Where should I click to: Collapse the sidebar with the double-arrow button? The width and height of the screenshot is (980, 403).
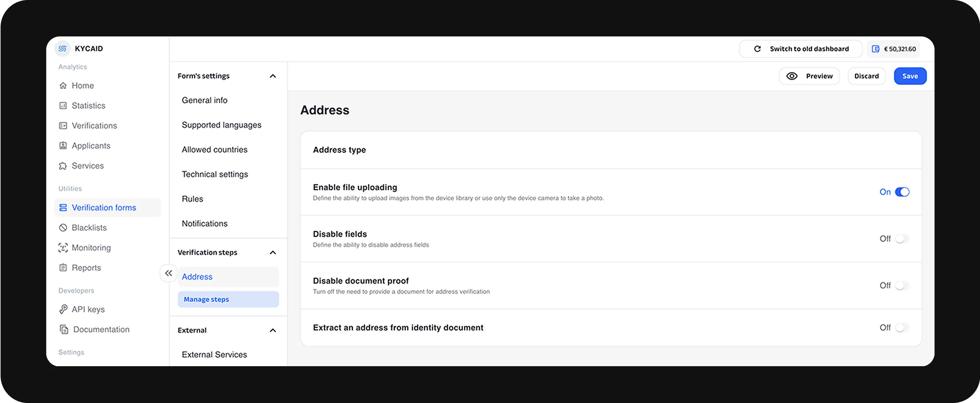click(x=169, y=273)
